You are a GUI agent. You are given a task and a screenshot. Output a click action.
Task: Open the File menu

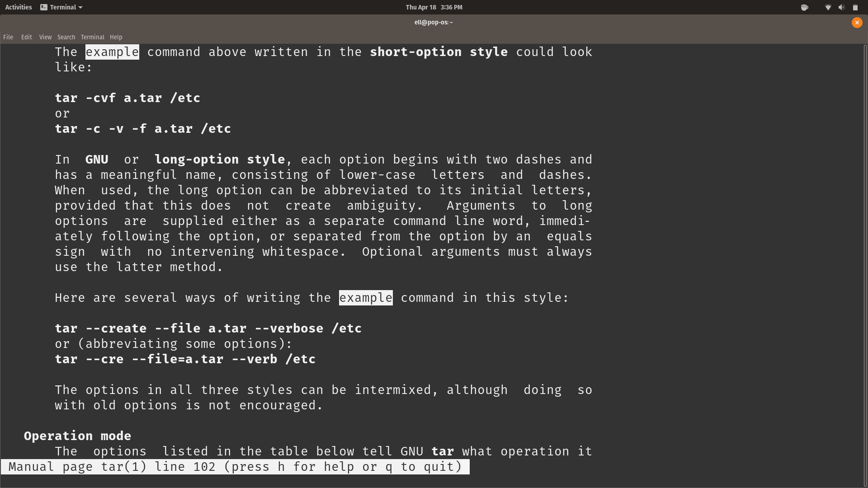pyautogui.click(x=8, y=37)
